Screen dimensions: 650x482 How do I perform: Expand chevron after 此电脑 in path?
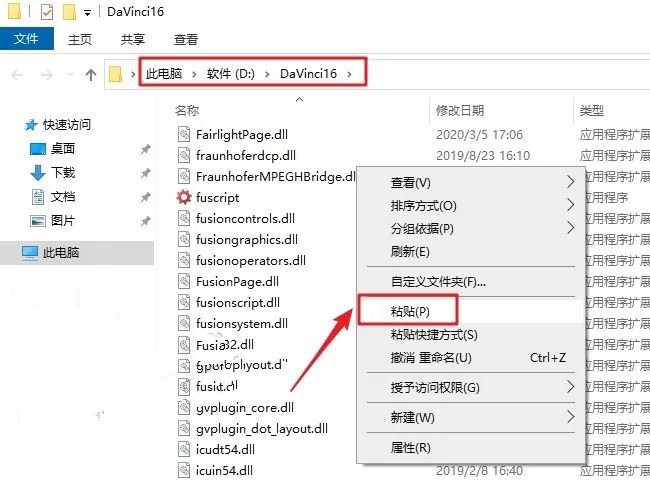[194, 75]
